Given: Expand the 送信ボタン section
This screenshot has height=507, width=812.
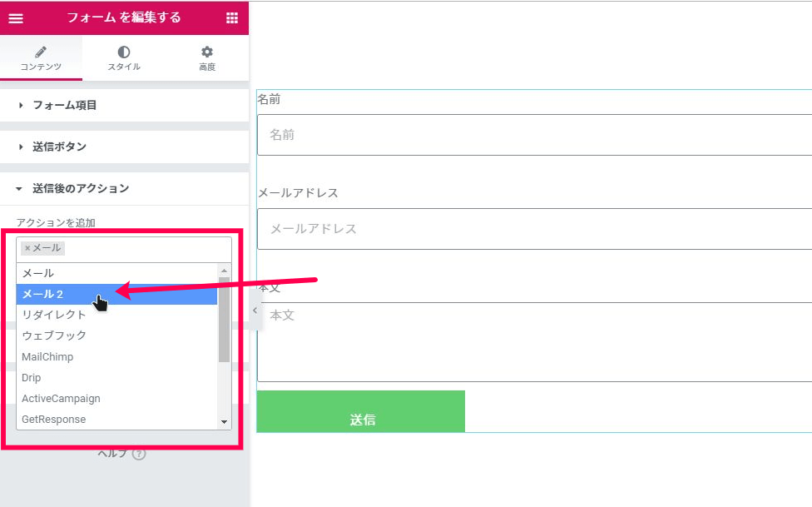Looking at the screenshot, I should coord(124,147).
